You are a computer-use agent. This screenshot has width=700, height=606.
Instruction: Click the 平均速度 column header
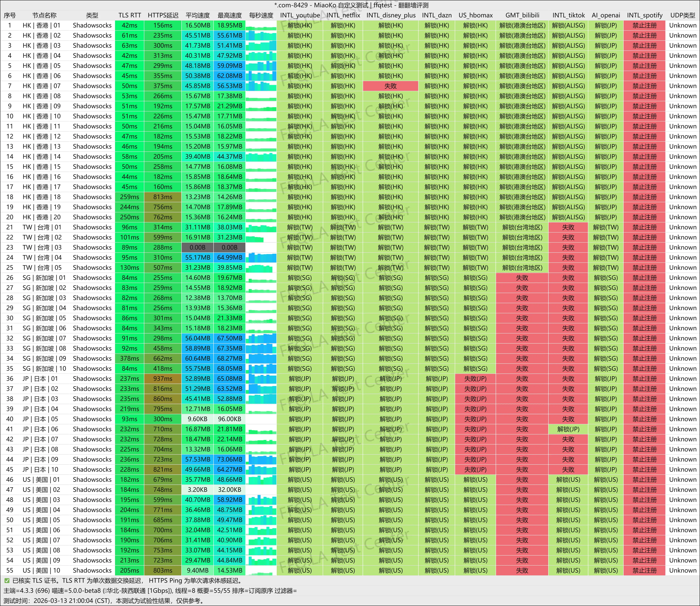198,15
